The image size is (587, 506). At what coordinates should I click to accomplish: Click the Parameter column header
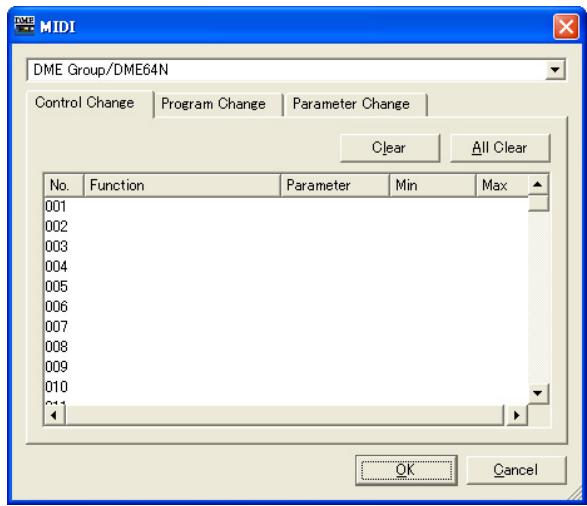point(335,185)
